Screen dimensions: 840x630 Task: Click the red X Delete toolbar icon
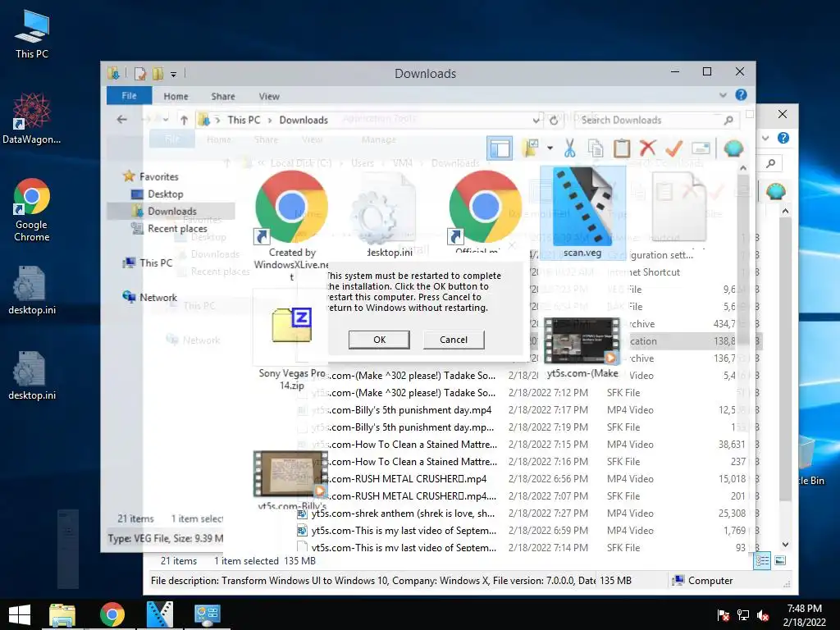tap(648, 148)
